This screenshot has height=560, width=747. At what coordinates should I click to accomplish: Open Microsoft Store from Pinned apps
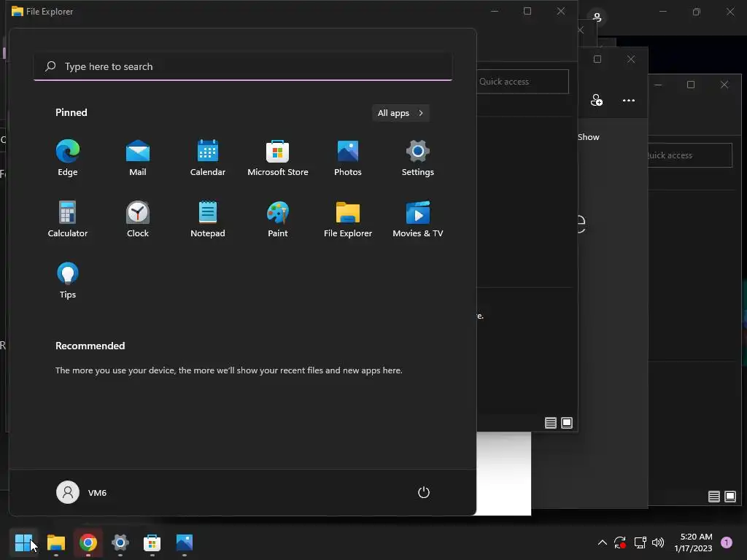(278, 158)
